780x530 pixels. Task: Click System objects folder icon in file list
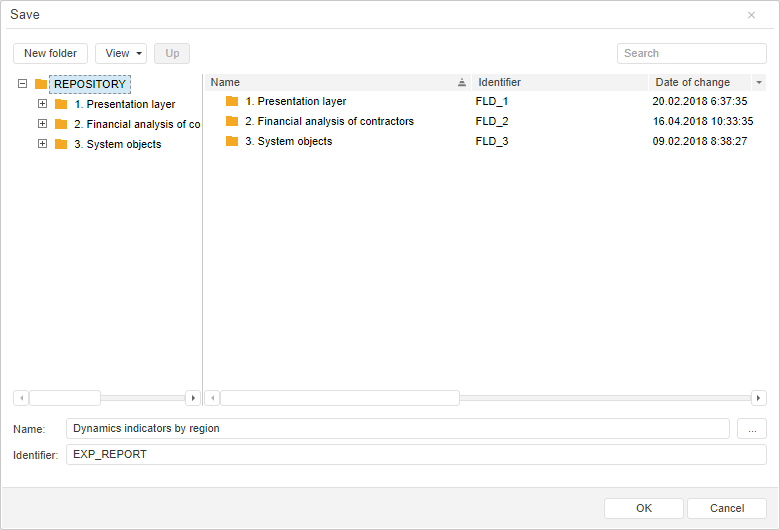coord(232,141)
